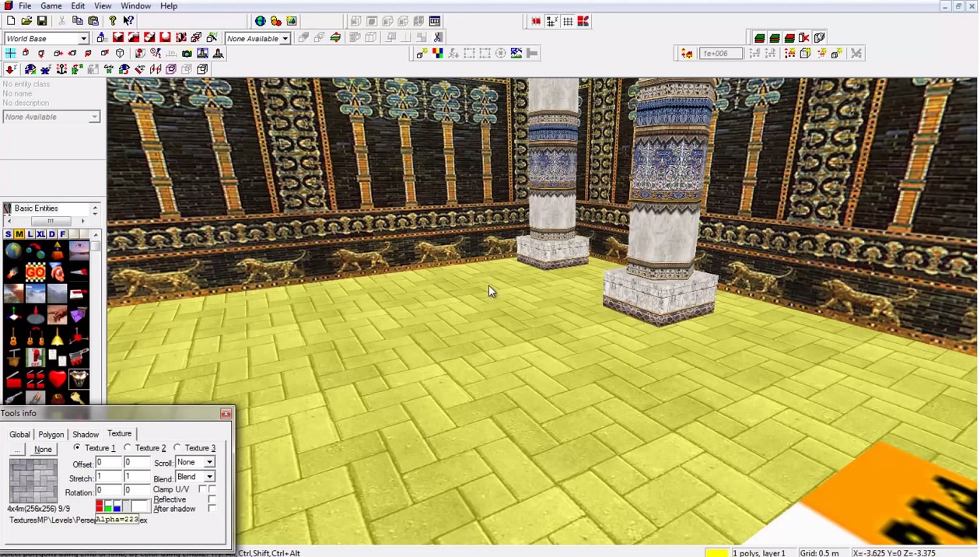Click the first Offset input field

(x=109, y=462)
